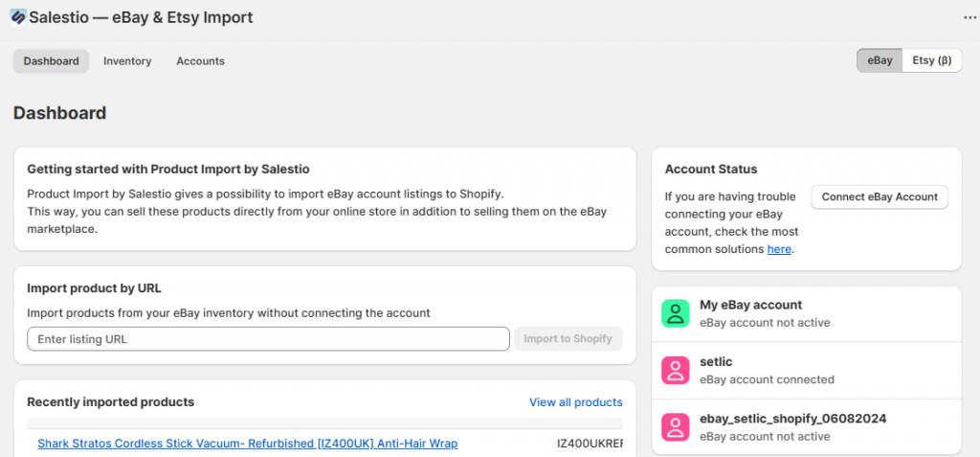Switch marketplace toggle to Etsy (β)
The height and width of the screenshot is (457, 980).
tap(931, 60)
